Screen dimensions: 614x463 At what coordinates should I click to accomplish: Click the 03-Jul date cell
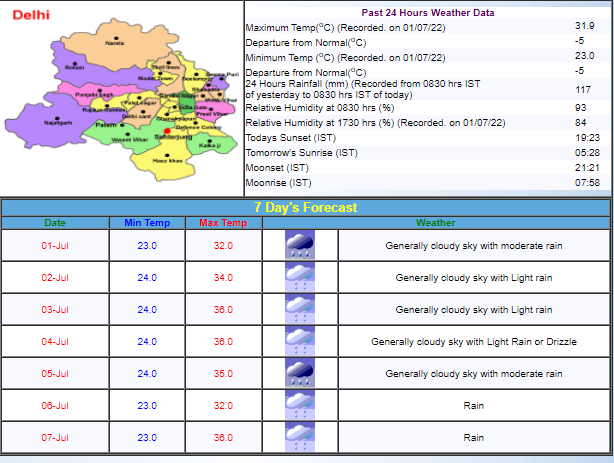pos(55,309)
